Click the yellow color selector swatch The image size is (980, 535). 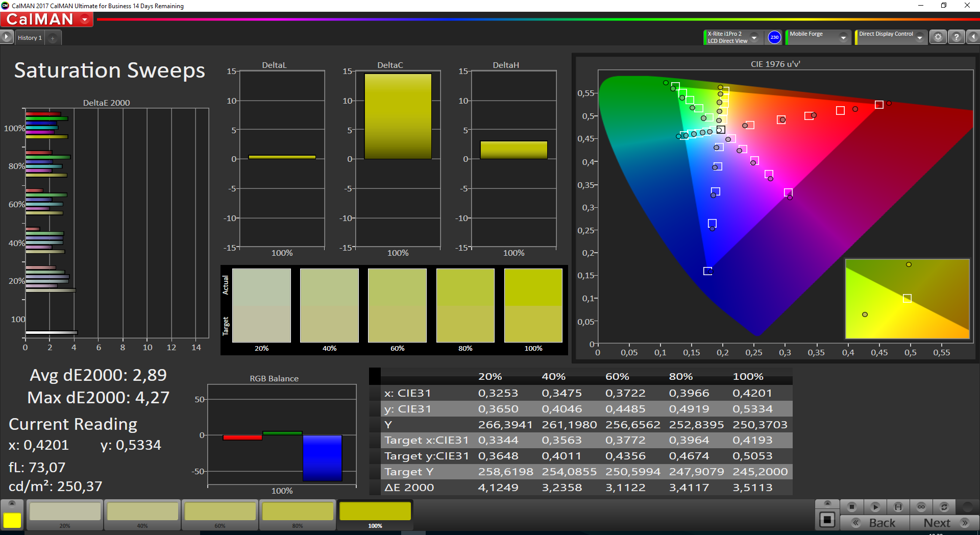pos(12,520)
